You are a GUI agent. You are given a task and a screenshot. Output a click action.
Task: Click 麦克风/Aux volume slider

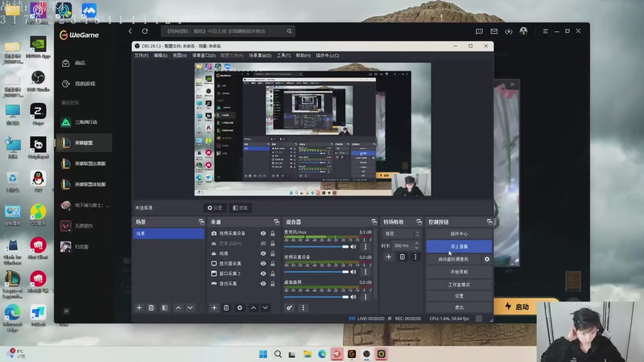316,247
